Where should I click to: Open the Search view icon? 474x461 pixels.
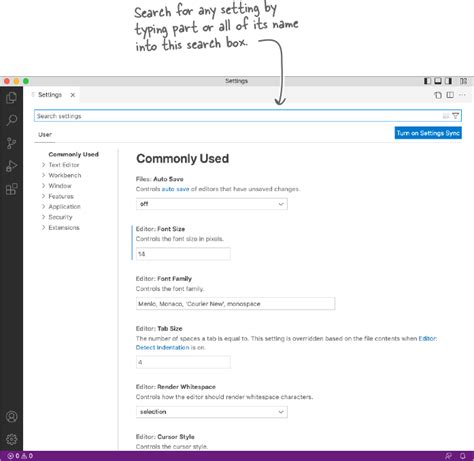(x=12, y=120)
